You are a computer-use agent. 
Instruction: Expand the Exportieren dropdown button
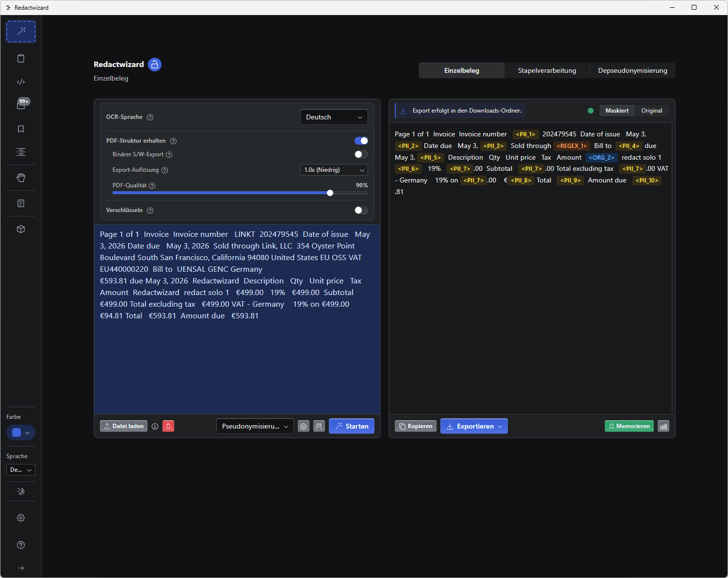click(474, 426)
